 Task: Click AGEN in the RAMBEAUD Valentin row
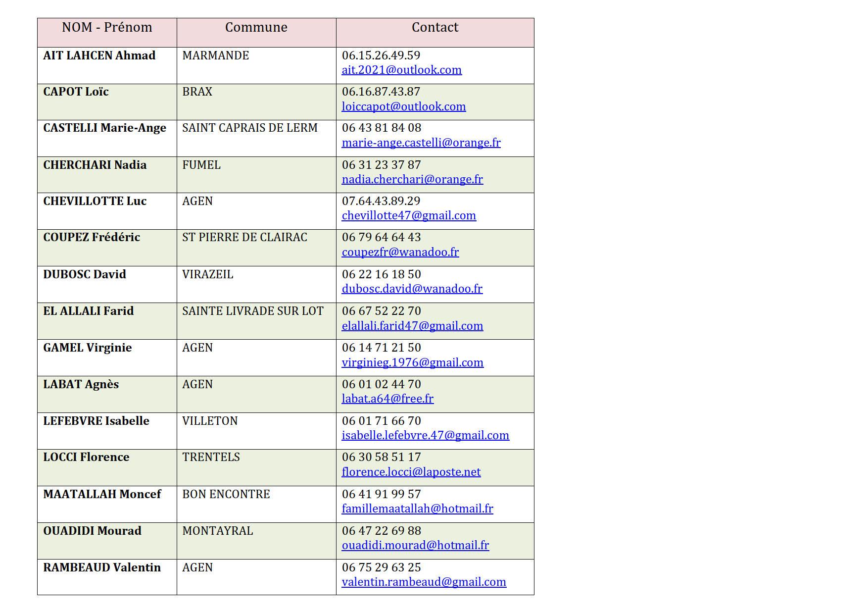[x=197, y=567]
